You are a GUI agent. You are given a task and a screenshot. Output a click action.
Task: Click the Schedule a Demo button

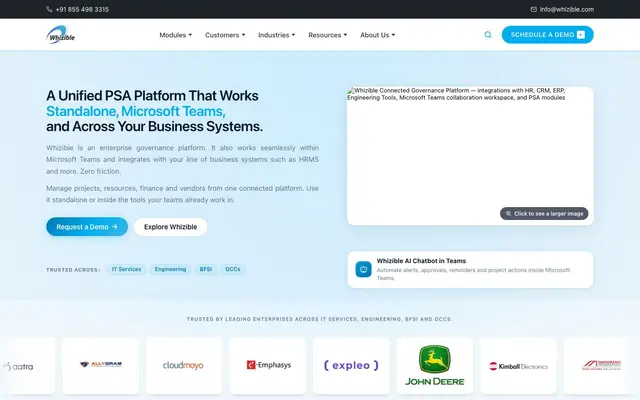click(547, 35)
